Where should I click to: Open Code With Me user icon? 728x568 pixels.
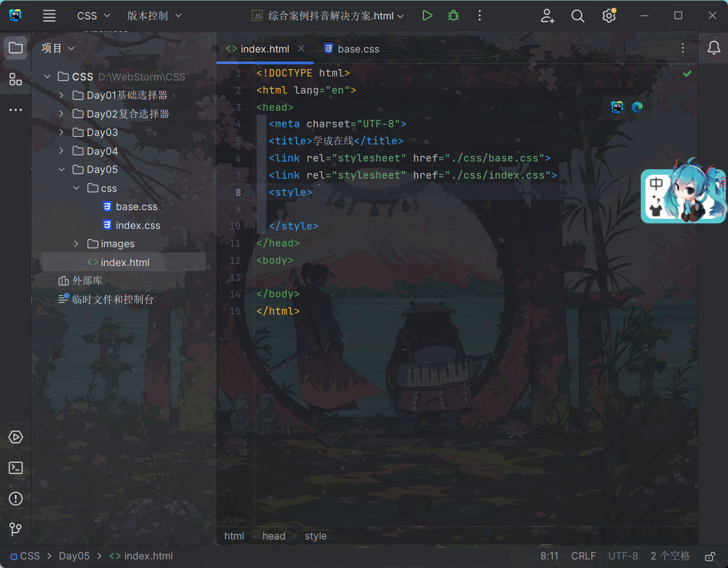coord(548,16)
